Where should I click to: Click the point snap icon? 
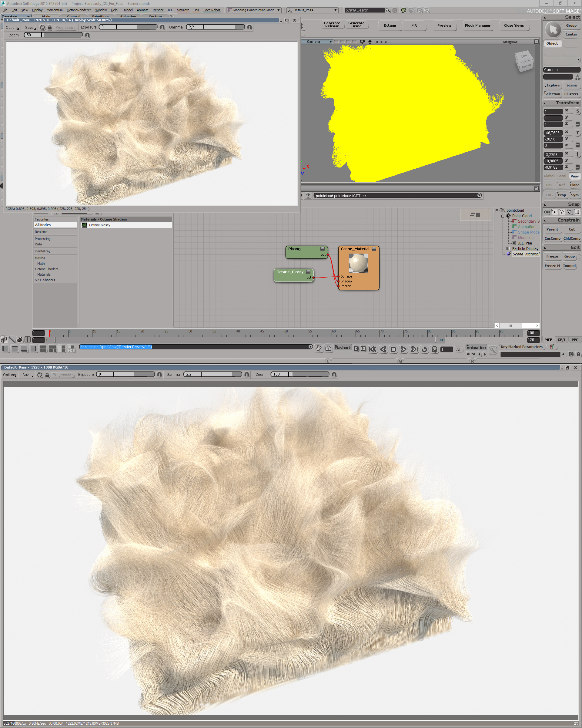click(554, 212)
